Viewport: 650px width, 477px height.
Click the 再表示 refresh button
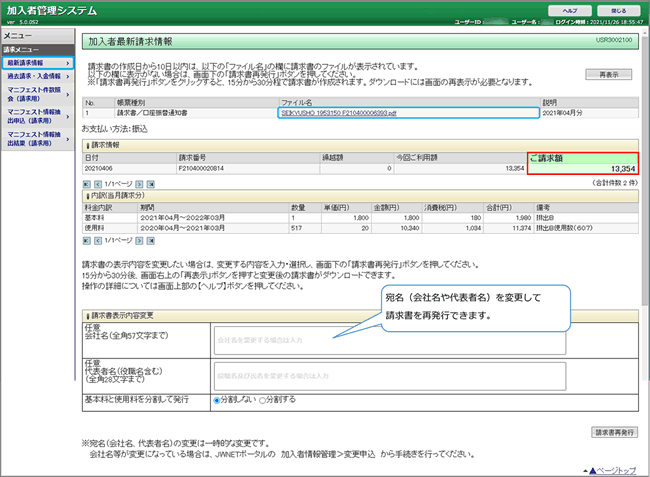coord(609,75)
